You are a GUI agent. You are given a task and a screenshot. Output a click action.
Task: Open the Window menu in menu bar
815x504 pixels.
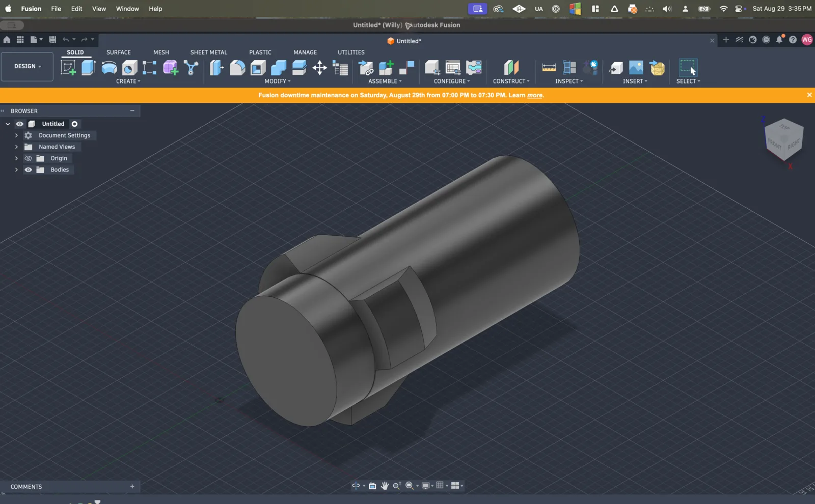coord(127,9)
